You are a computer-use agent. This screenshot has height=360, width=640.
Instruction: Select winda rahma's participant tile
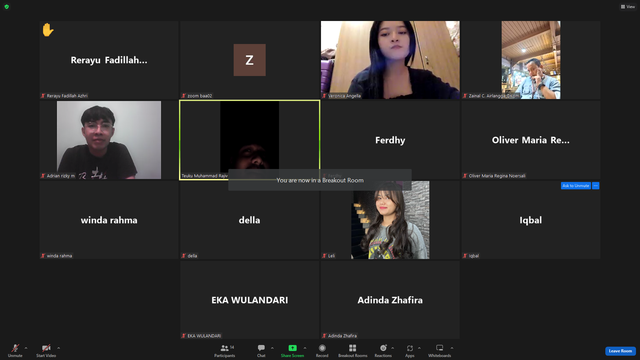pos(109,220)
